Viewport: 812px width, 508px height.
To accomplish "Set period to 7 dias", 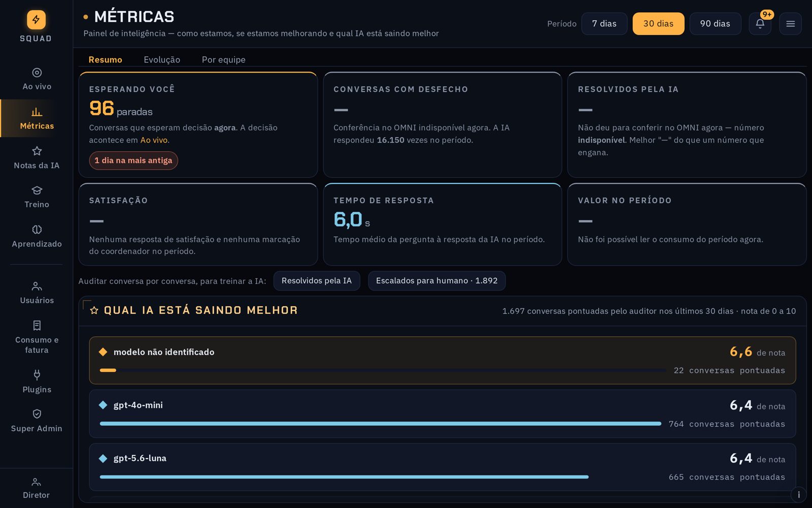I will pyautogui.click(x=604, y=23).
